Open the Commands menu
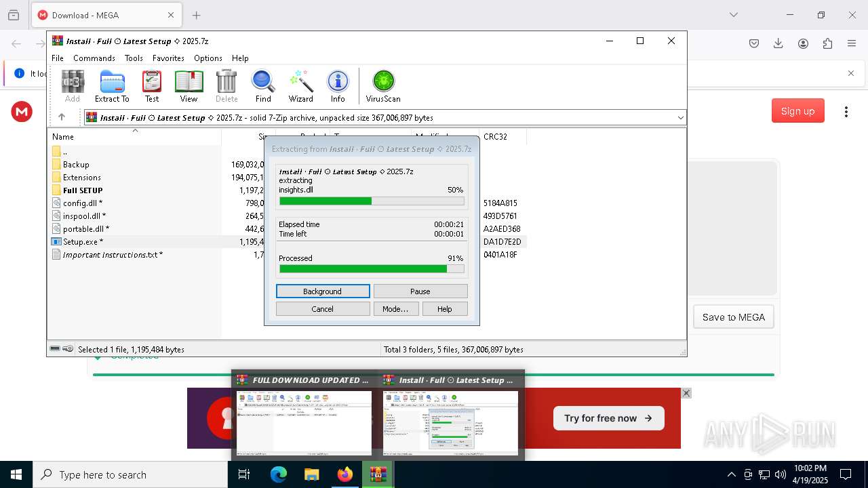868x488 pixels. 94,58
